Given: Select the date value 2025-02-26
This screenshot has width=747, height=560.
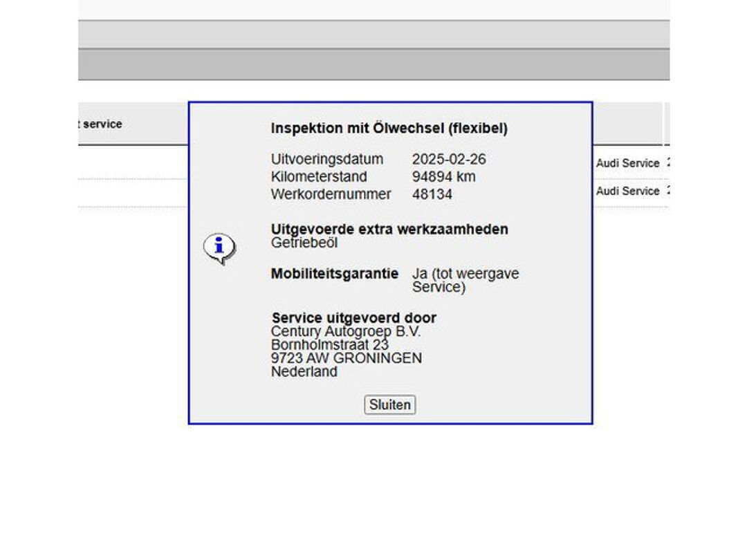Looking at the screenshot, I should coord(449,159).
